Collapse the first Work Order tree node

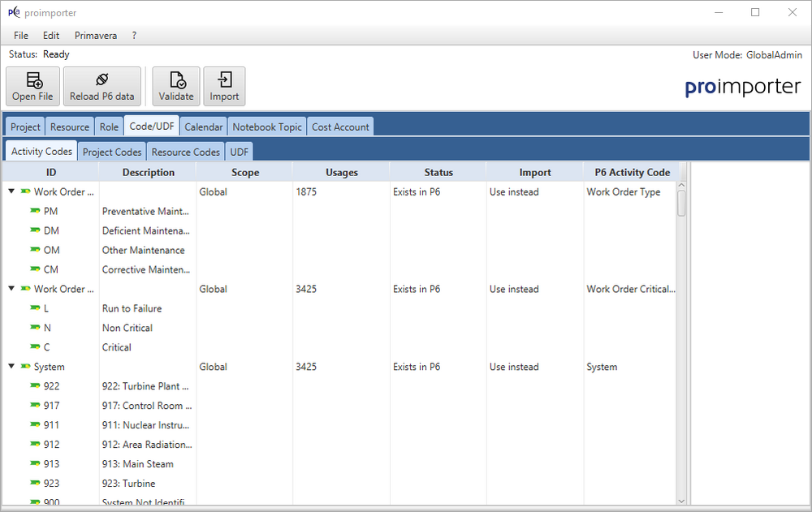[11, 192]
